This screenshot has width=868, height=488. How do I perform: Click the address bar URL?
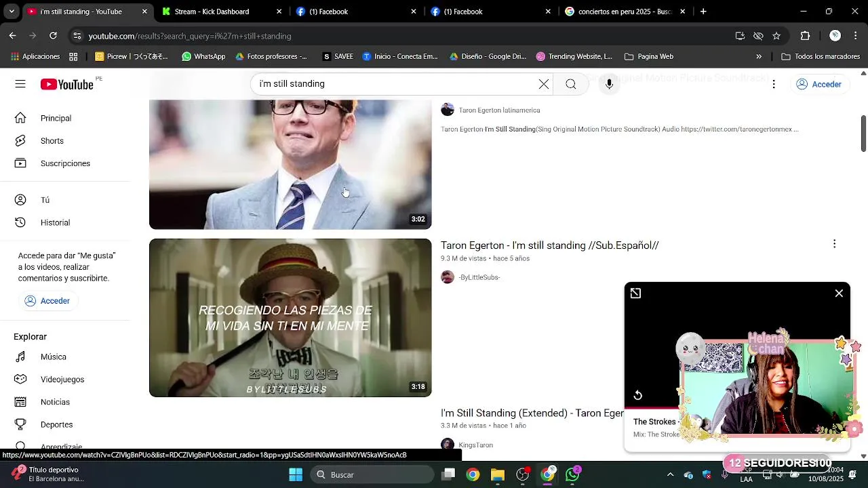190,36
